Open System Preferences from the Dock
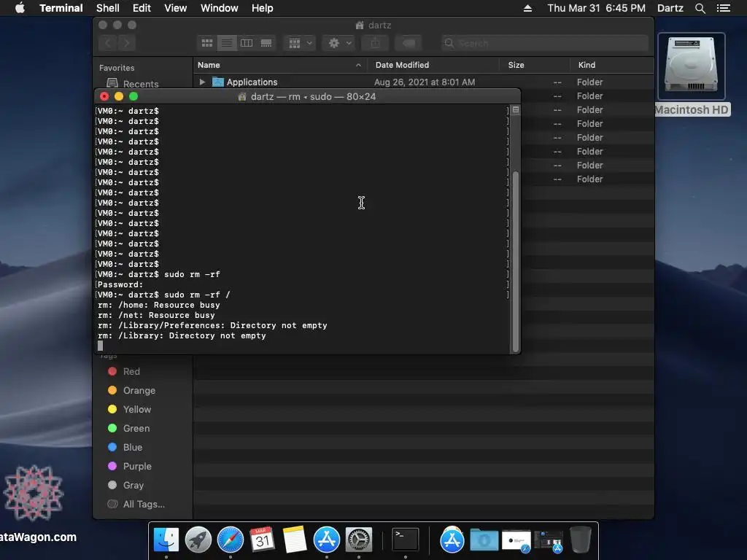The height and width of the screenshot is (560, 747). pyautogui.click(x=359, y=540)
